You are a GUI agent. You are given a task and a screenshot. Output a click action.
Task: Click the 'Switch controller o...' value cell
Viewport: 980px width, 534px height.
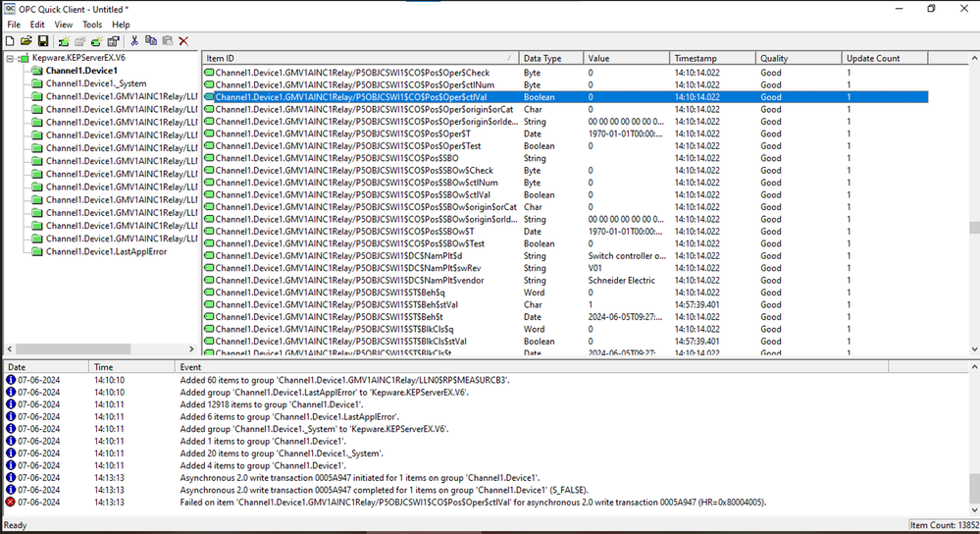[627, 256]
